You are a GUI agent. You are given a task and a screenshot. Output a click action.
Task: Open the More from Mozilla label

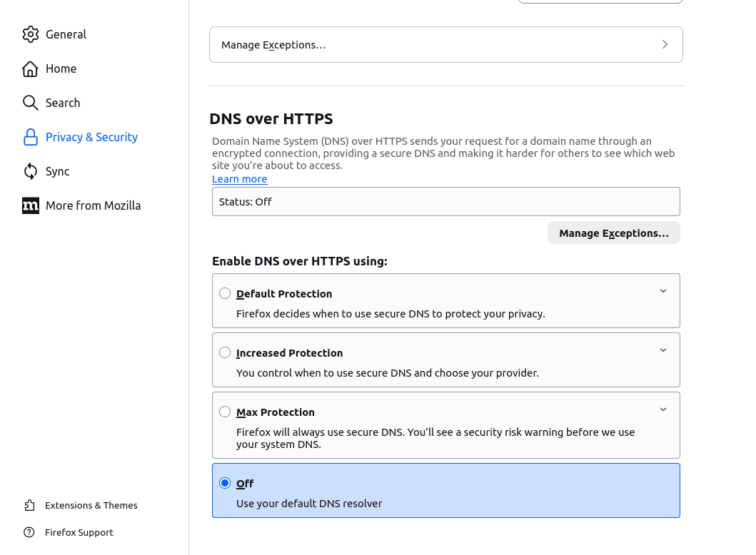[x=93, y=205]
